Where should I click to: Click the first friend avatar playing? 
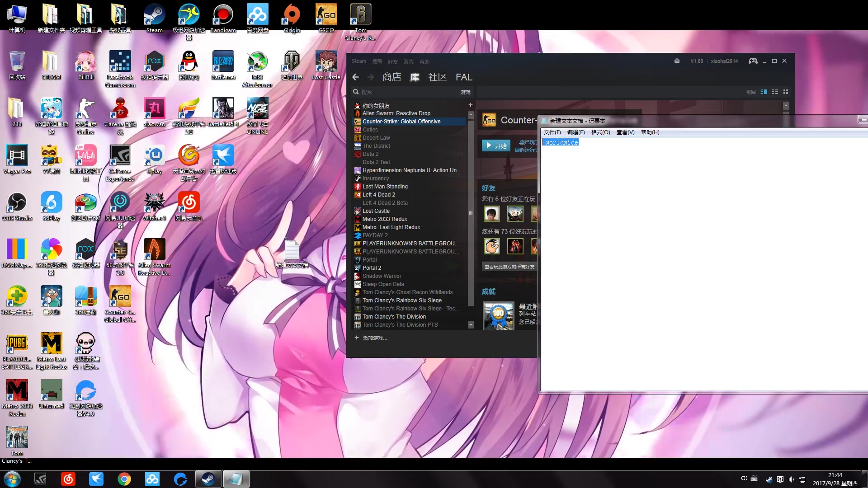(491, 213)
